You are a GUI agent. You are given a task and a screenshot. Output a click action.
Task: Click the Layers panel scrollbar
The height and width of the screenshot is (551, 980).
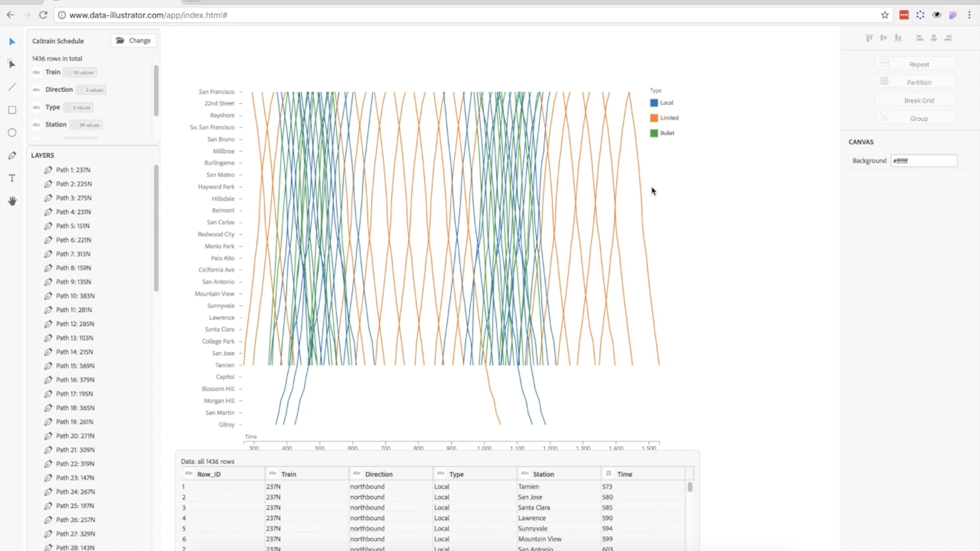pos(156,229)
